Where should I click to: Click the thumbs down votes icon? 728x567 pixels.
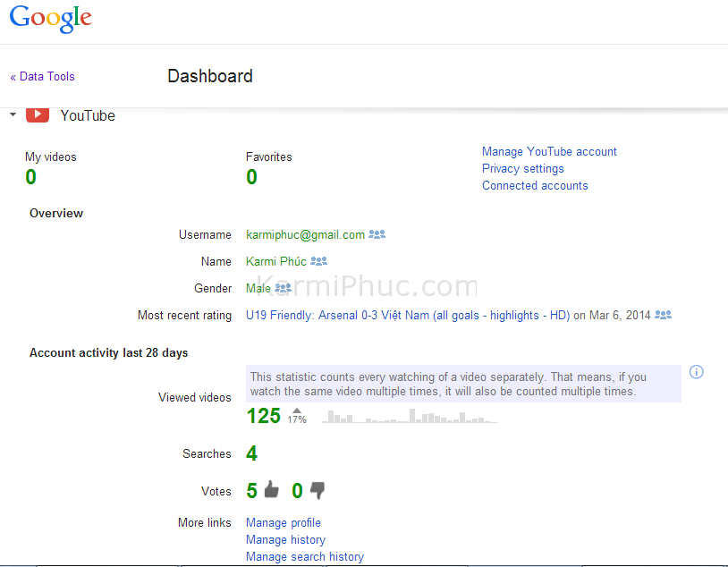[x=317, y=490]
